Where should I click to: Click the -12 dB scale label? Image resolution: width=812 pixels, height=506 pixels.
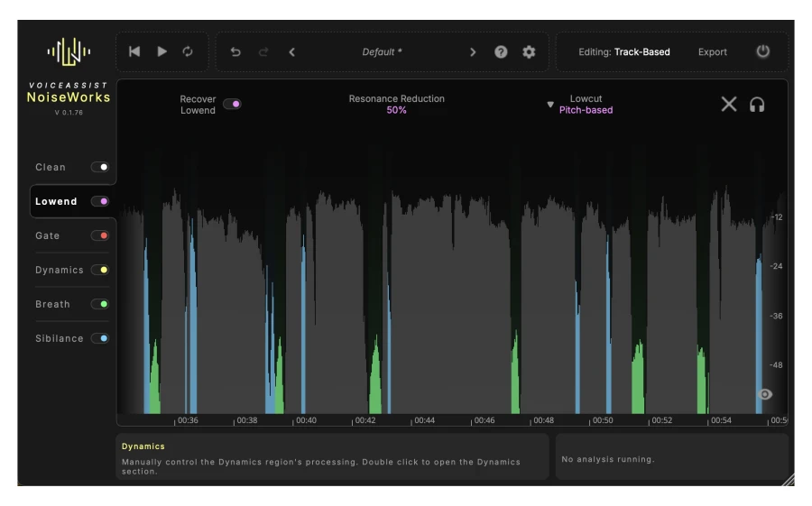point(776,217)
